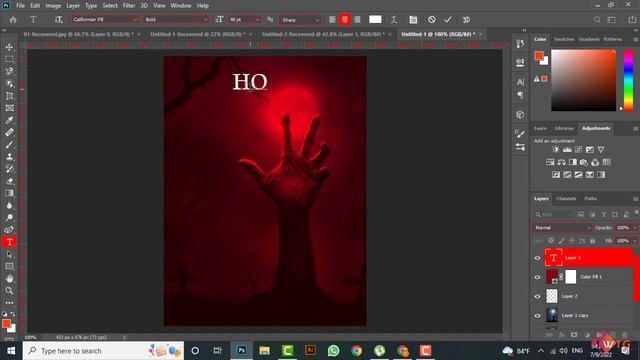
Task: Select the Crop tool
Action: coord(9,96)
